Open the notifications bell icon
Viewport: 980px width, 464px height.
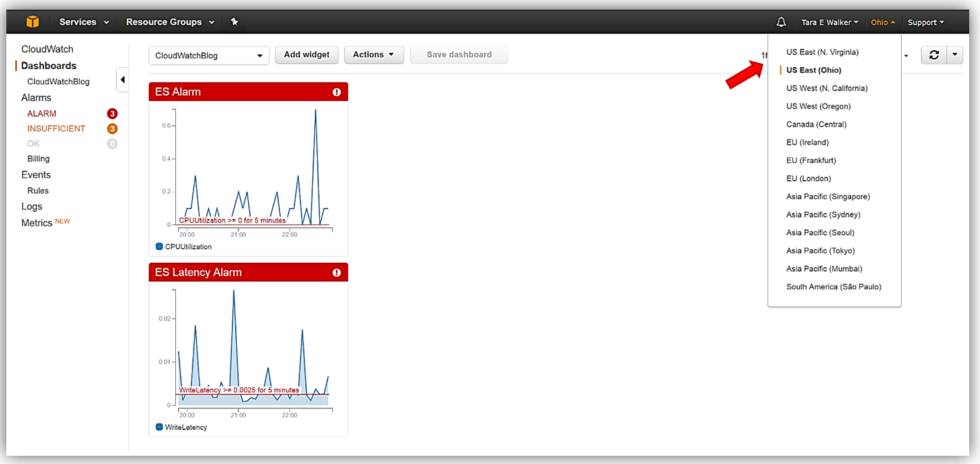click(x=781, y=22)
